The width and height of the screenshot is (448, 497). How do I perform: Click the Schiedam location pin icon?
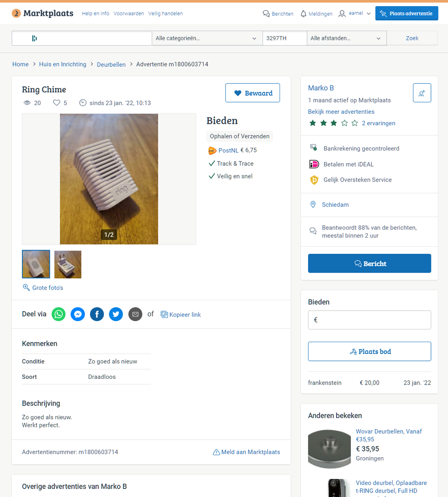[x=313, y=204]
